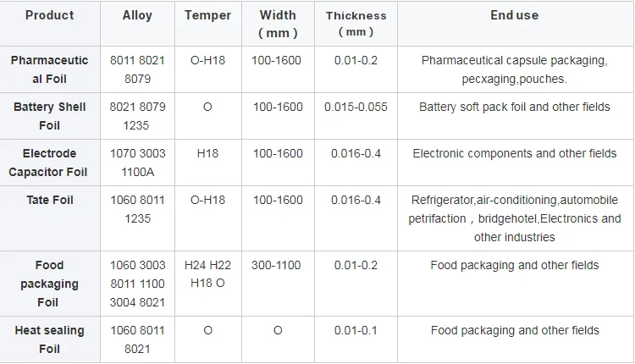635x364 pixels.
Task: Click the End use column header
Action: (514, 15)
